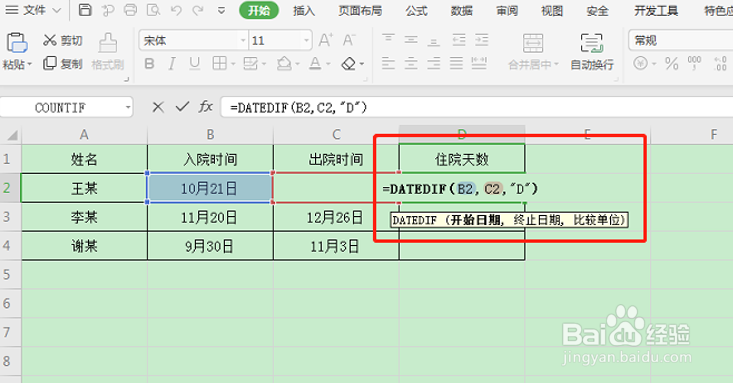The height and width of the screenshot is (383, 733).
Task: Click column header B
Action: click(210, 135)
